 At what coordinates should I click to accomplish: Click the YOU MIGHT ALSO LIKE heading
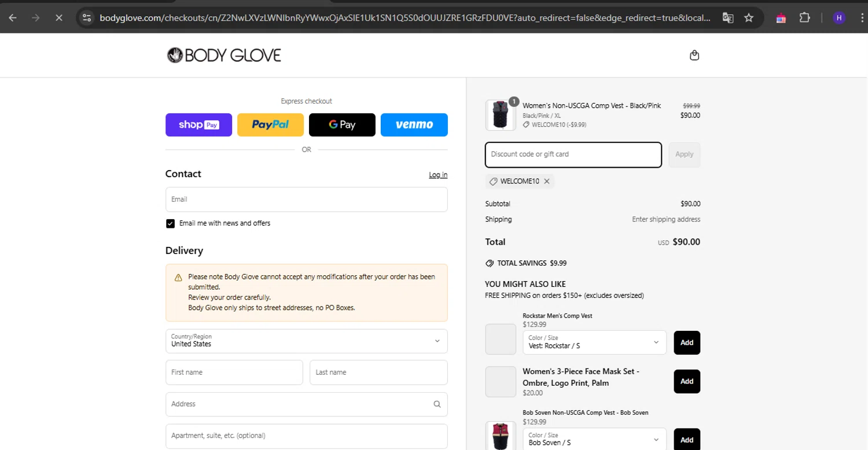click(x=525, y=285)
